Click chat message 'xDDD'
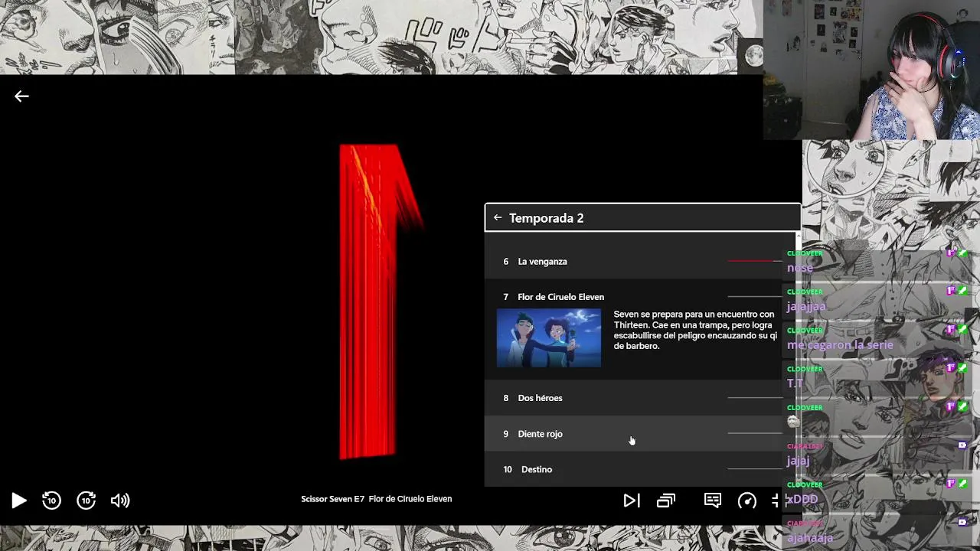Image resolution: width=980 pixels, height=551 pixels. (x=802, y=499)
